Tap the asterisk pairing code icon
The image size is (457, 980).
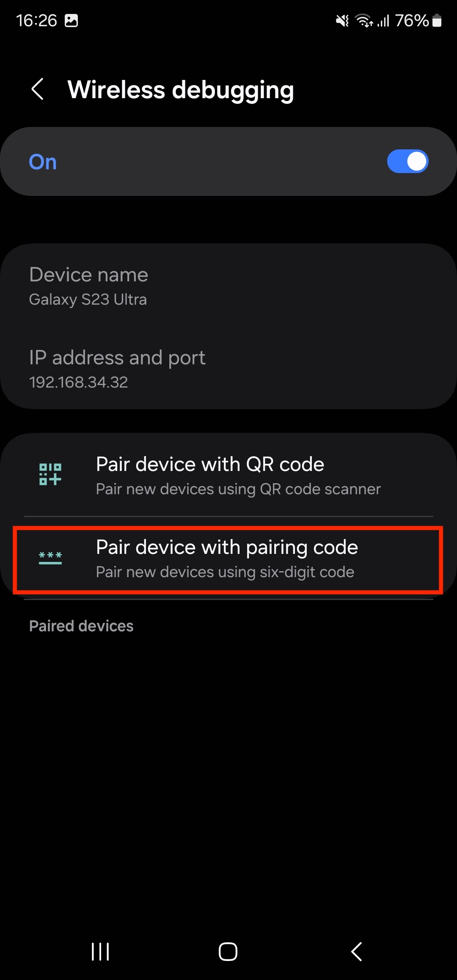tap(50, 558)
